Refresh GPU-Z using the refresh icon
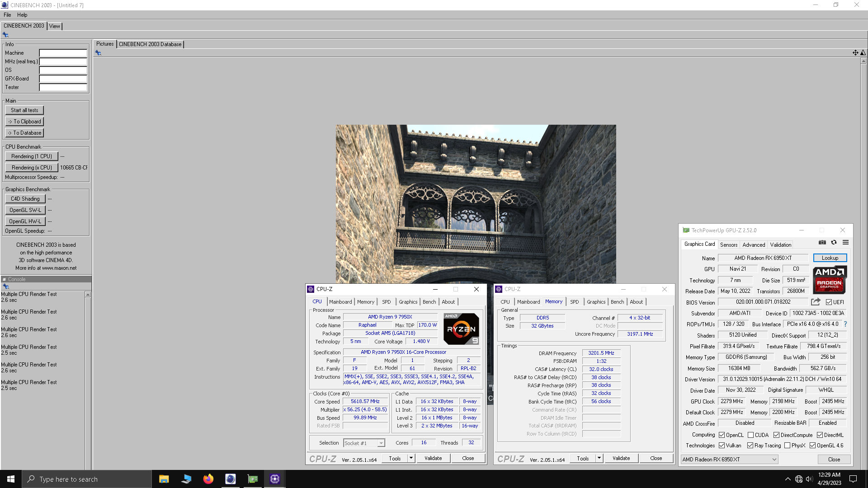The height and width of the screenshot is (488, 868). click(834, 243)
